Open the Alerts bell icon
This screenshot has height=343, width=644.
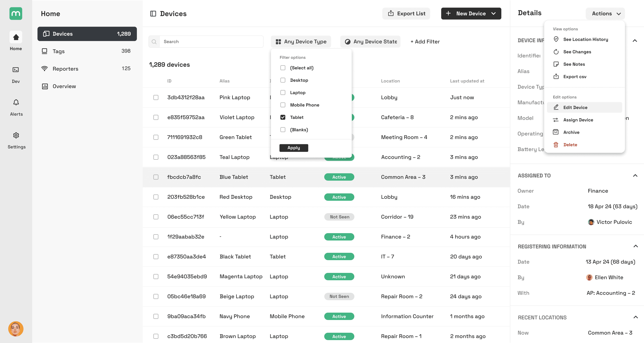click(x=16, y=102)
